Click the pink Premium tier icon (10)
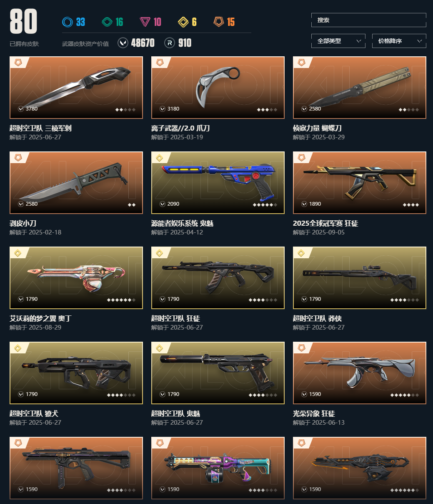Screen dimensions: 433x504 (145, 22)
